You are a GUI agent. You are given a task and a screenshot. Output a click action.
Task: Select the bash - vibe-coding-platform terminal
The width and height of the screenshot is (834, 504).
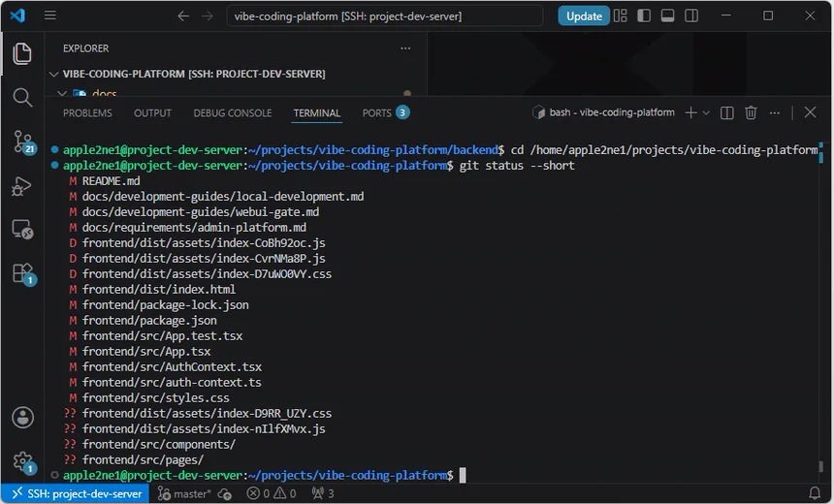tap(603, 112)
